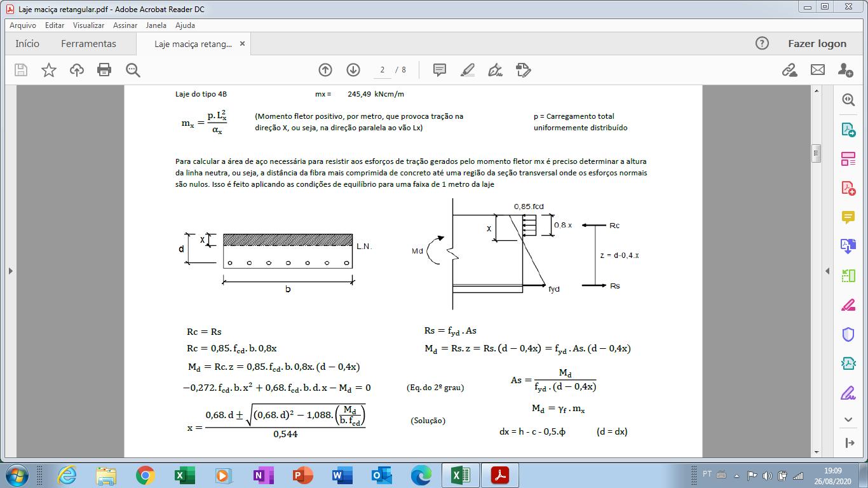Go to the previous page arrow
The width and height of the screenshot is (868, 488).
(325, 70)
